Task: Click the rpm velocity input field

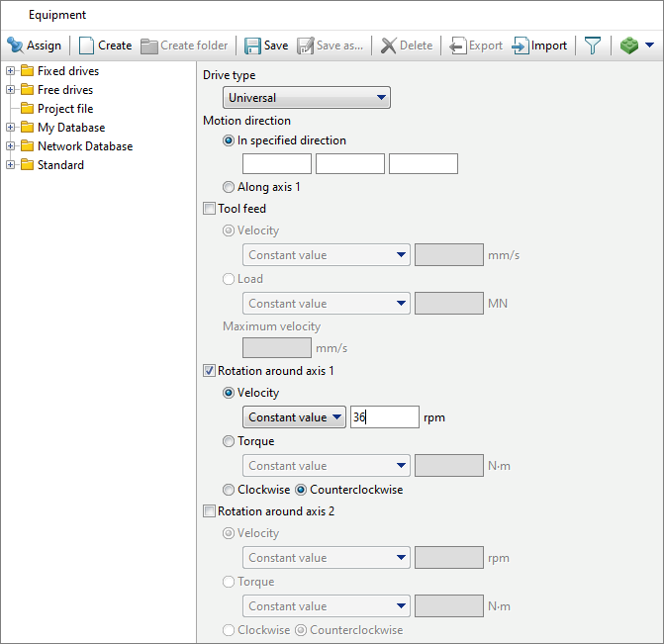Action: pos(385,417)
